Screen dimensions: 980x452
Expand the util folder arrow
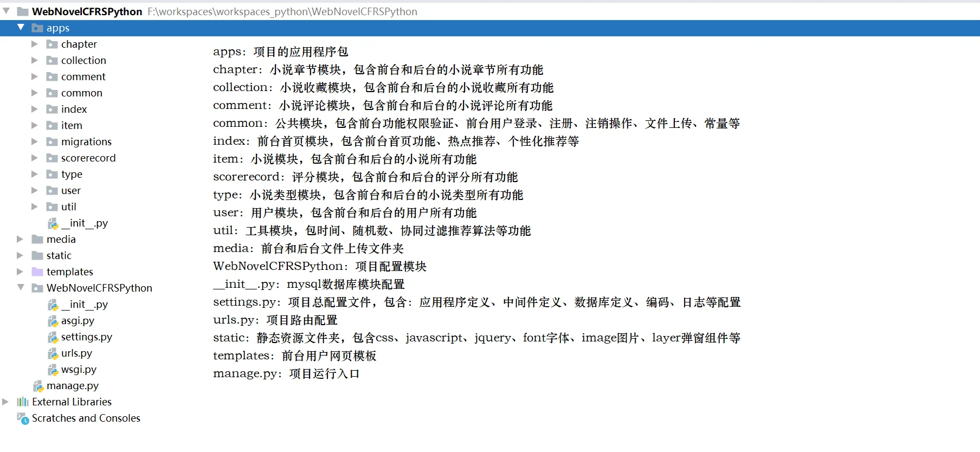35,206
